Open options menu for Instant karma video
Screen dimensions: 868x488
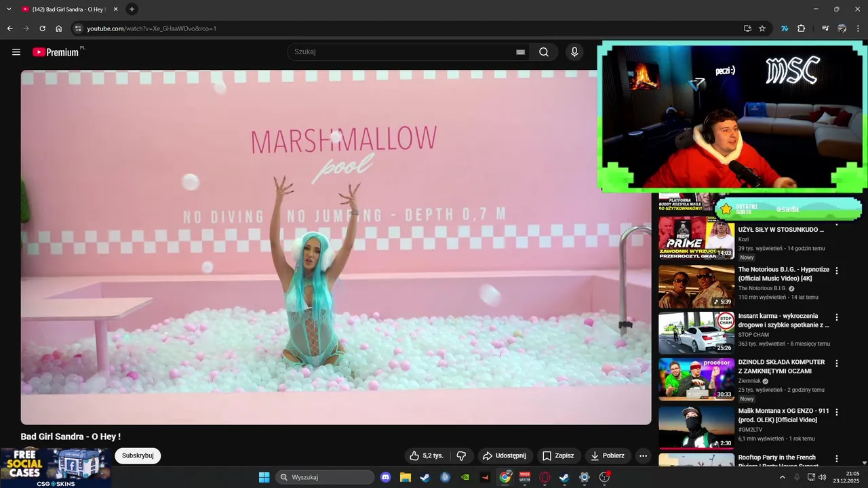pyautogui.click(x=836, y=317)
